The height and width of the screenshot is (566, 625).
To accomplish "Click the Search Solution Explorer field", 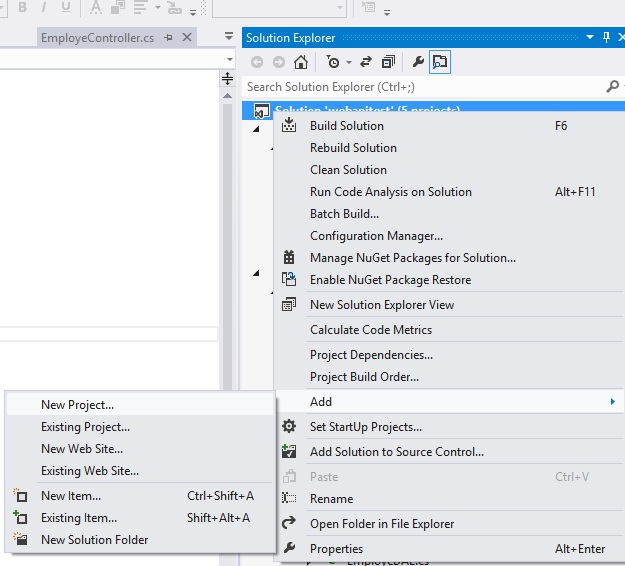I will pos(423,86).
